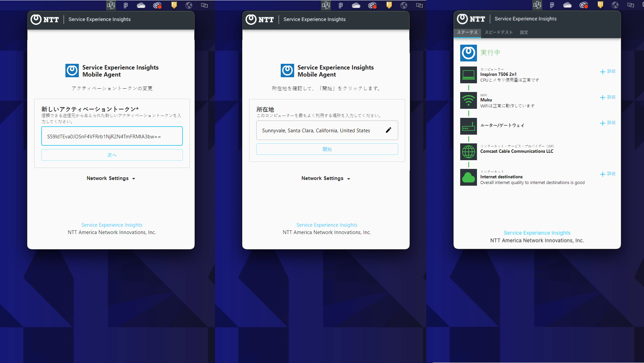Viewport: 644px width, 363px height.
Task: Open Service Experience Insights link in right window footer
Action: (537, 233)
